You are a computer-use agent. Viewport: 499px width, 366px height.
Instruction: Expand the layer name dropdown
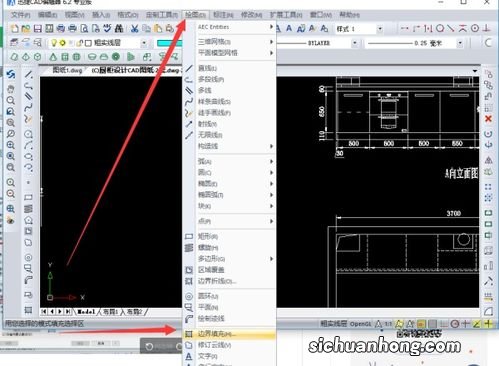tap(144, 43)
